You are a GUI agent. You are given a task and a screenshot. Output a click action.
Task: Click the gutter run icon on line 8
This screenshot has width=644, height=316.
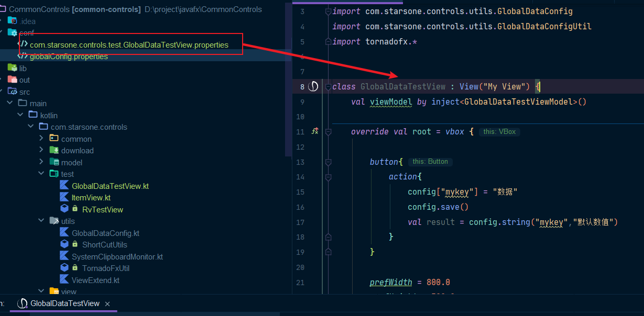tap(313, 86)
